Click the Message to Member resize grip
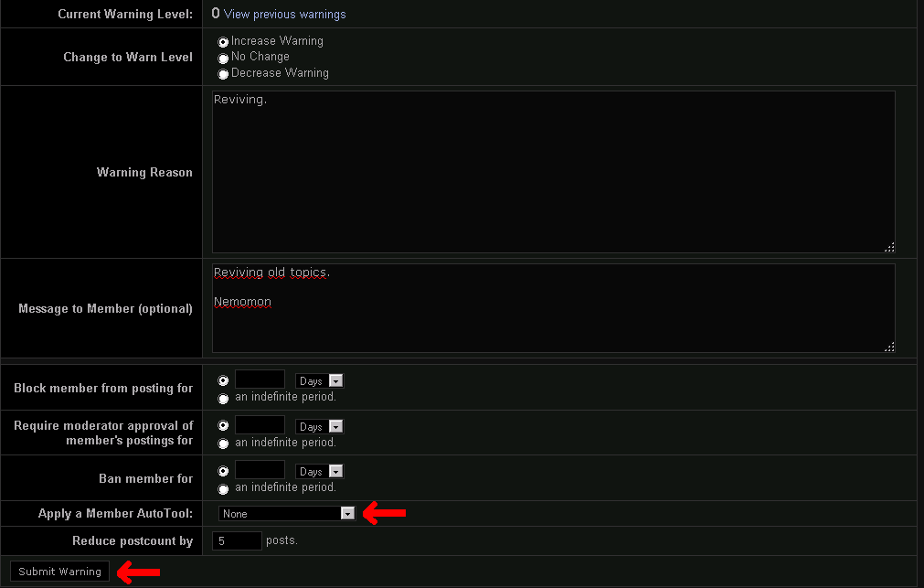Screen dimensions: 924x588 tap(889, 347)
